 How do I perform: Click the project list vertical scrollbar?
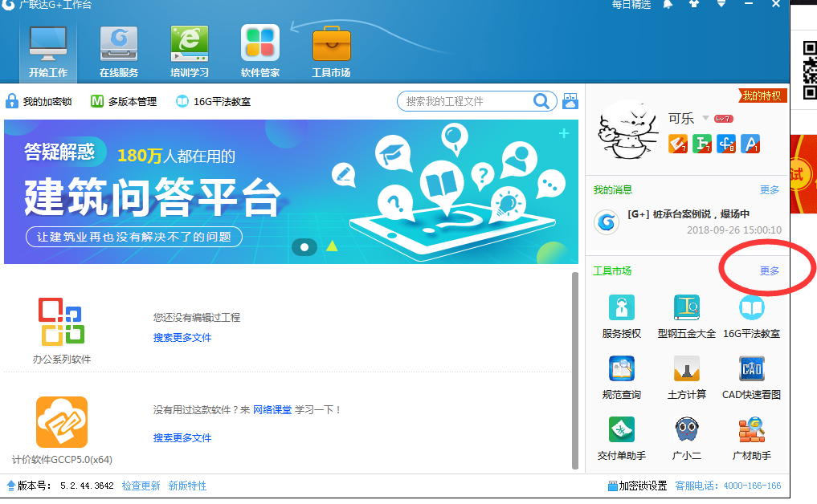[575, 370]
